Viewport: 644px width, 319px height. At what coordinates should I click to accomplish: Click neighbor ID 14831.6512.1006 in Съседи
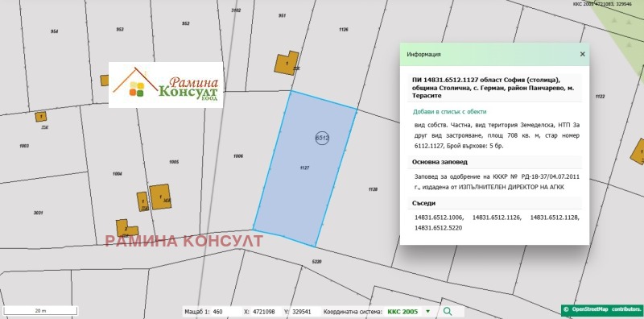pyautogui.click(x=439, y=217)
